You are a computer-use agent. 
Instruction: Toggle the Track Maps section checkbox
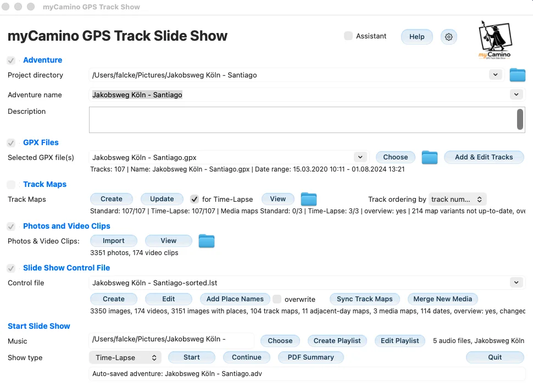11,185
